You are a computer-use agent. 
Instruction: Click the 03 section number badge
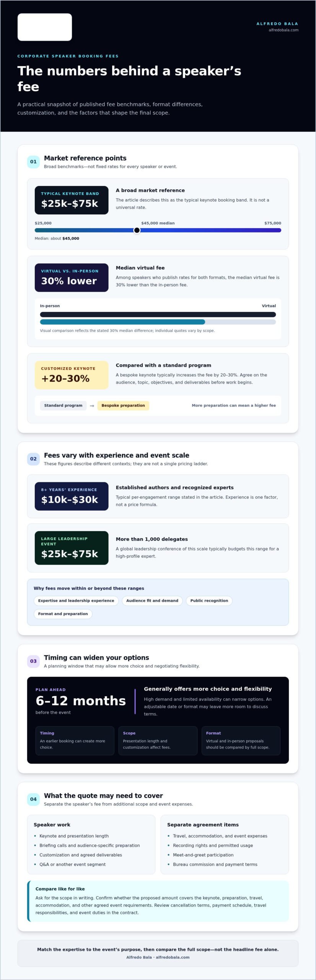coord(33,661)
